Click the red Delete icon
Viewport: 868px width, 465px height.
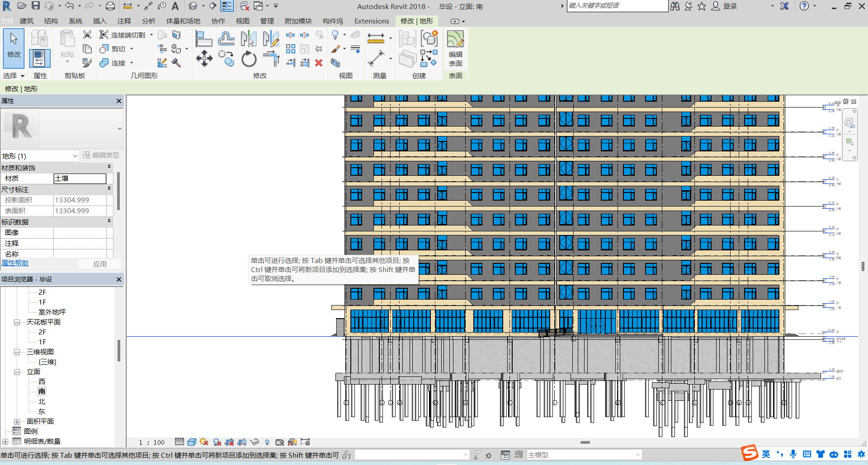coord(319,63)
